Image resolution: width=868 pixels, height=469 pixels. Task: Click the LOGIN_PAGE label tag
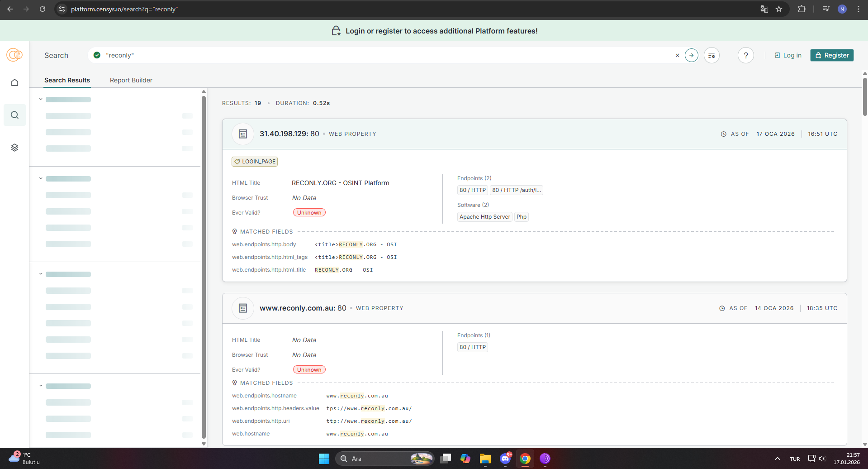pos(255,162)
